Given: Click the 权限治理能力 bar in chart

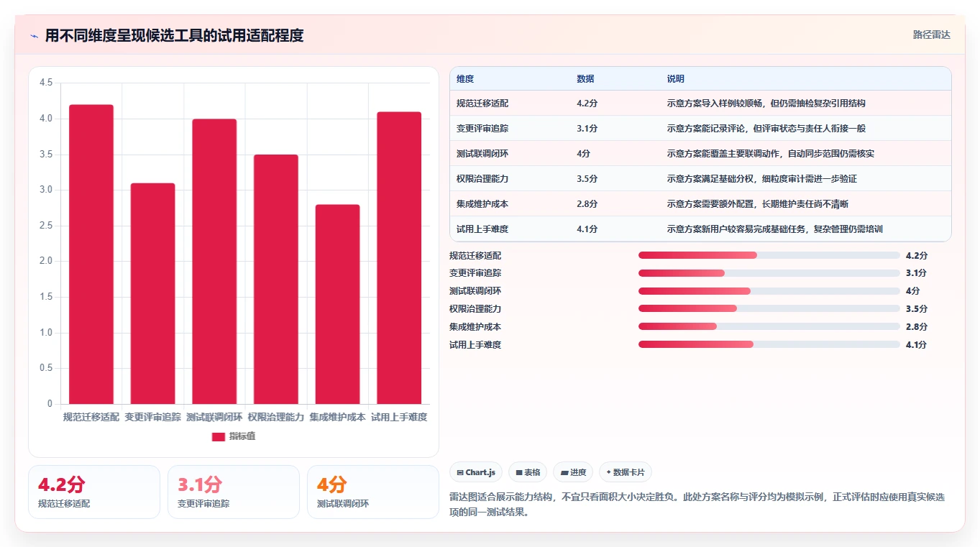Looking at the screenshot, I should (x=276, y=279).
